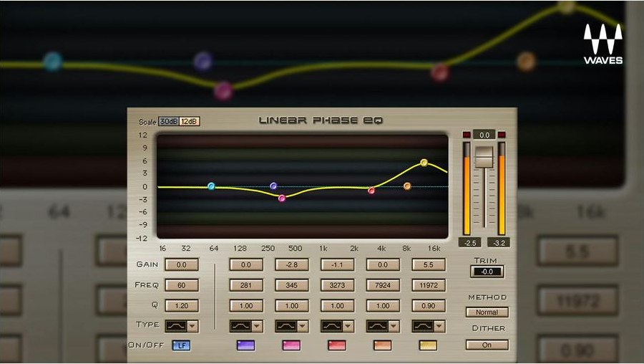Click Q field under Freq 3273
Image resolution: width=644 pixels, height=364 pixels.
(x=337, y=305)
